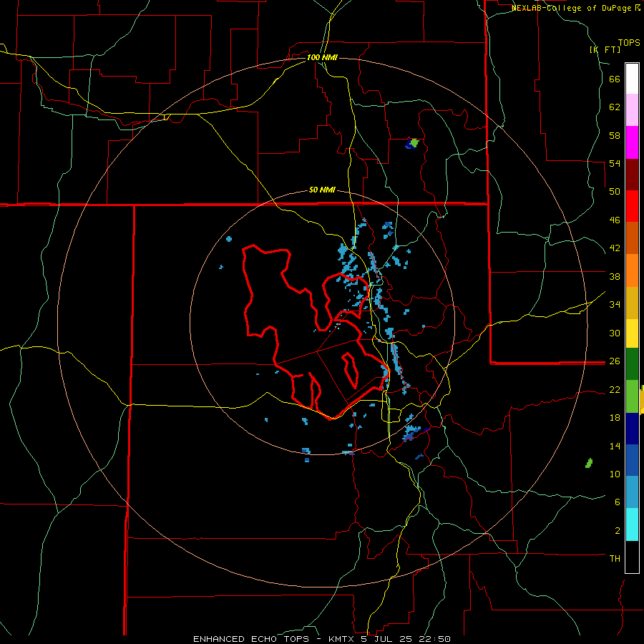Screen dimensions: 644x644
Task: Click the "5 JUL 25 22:50" timestamp
Action: [x=405, y=639]
